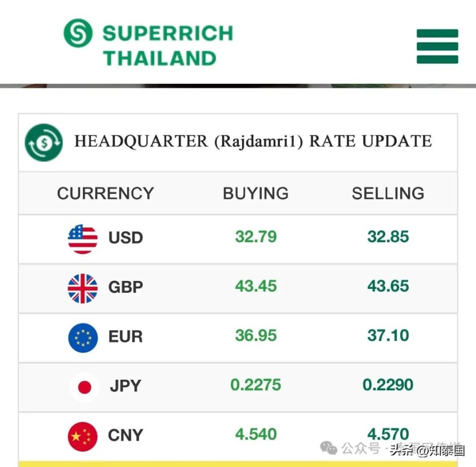Screen dimensions: 476x467
Task: Select the USD currency label
Action: [x=125, y=238]
